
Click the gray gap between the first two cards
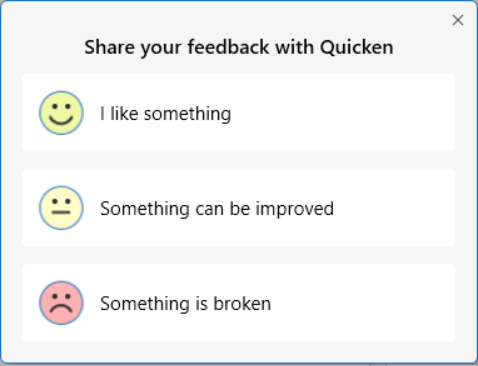(239, 160)
